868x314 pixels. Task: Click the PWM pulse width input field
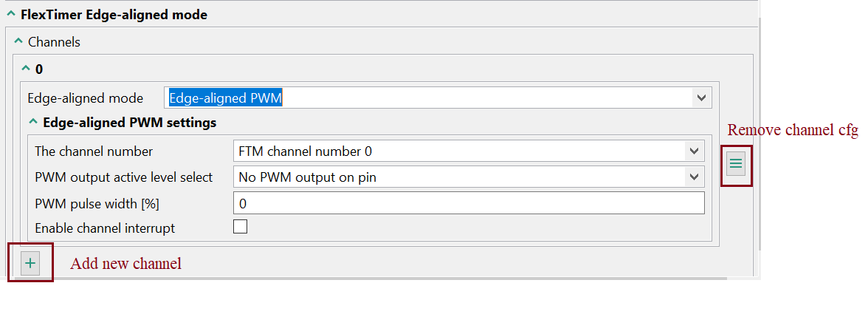(x=469, y=203)
